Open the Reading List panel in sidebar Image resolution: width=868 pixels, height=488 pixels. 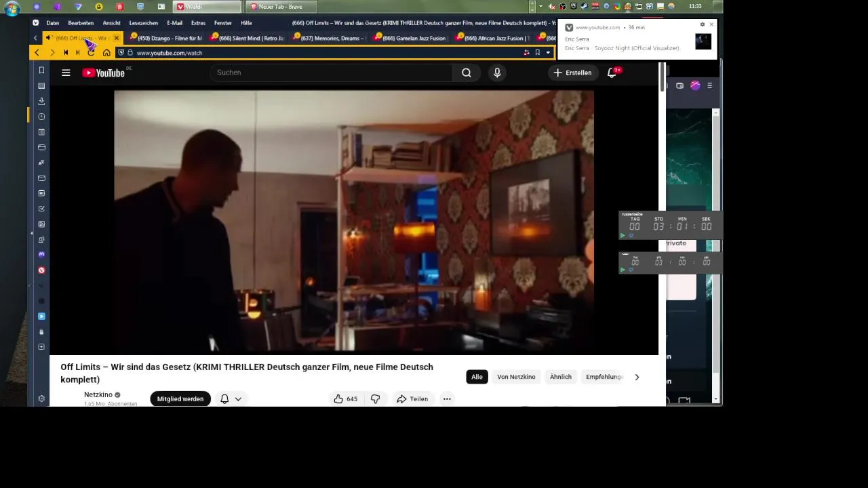click(41, 86)
